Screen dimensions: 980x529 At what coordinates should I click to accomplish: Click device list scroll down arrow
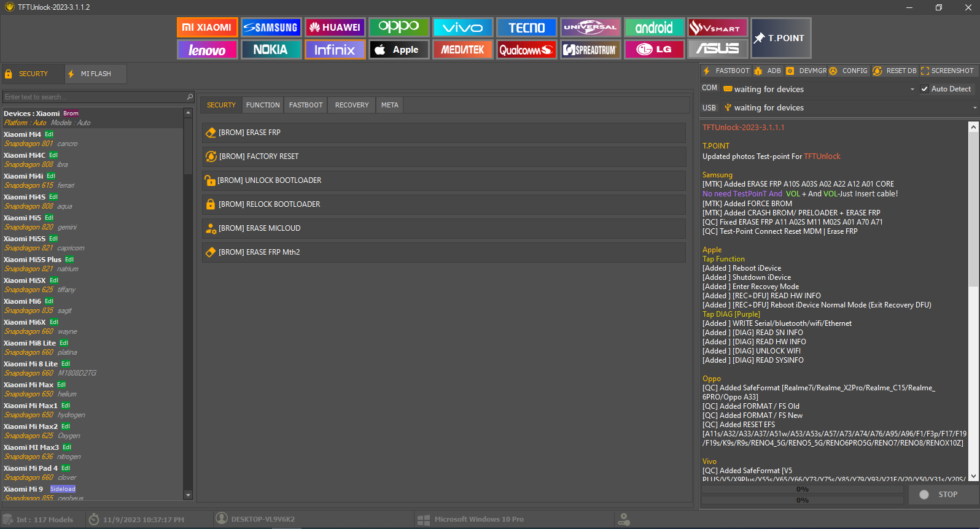pos(188,495)
